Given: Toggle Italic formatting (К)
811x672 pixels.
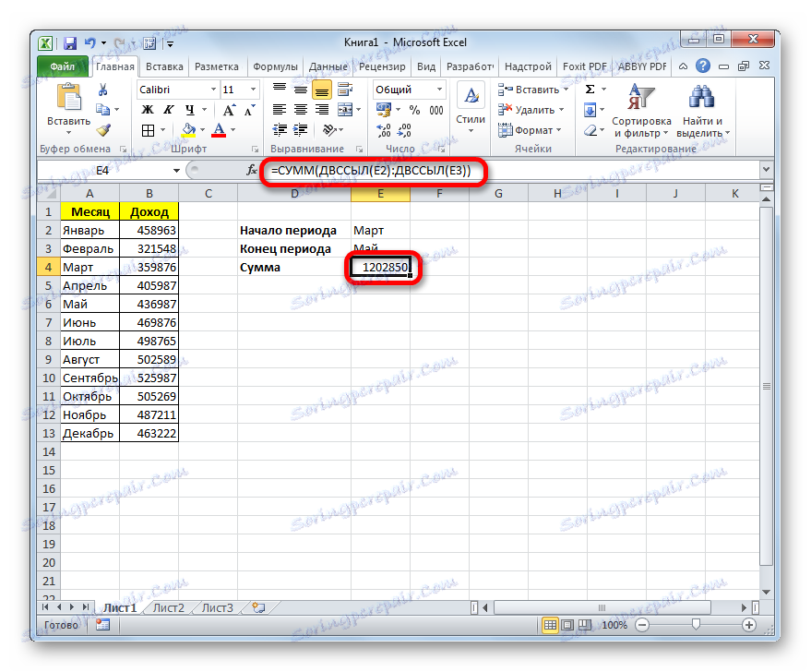Looking at the screenshot, I should (x=169, y=110).
